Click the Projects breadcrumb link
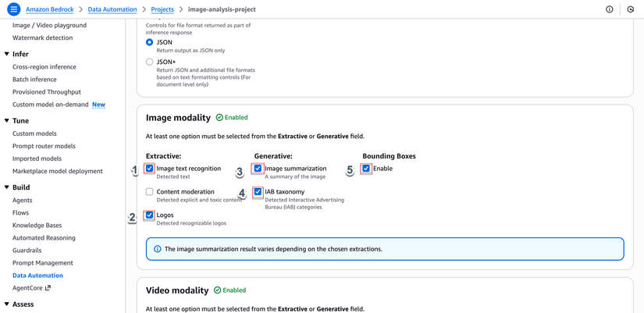This screenshot has height=313, width=644. point(162,9)
